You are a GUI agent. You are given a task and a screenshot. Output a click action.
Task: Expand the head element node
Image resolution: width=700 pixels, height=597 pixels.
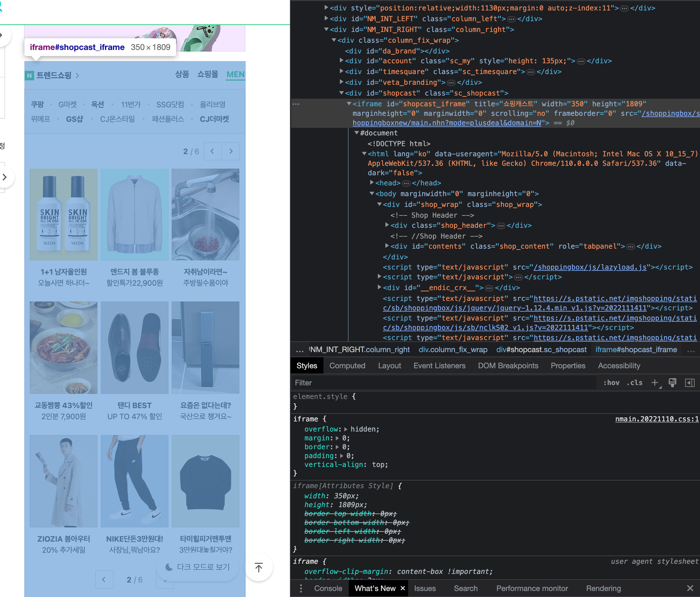(x=372, y=183)
